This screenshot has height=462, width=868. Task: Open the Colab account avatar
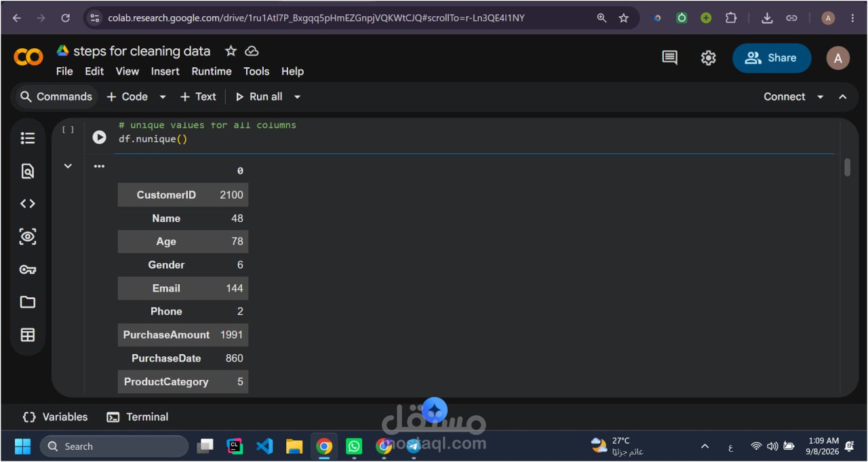point(838,58)
